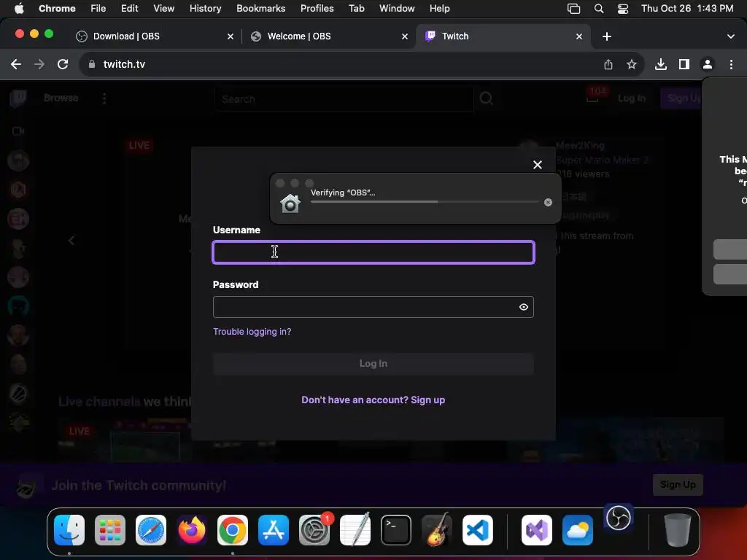Viewport: 747px width, 560px height.
Task: Launch Terminal from the Dock
Action: [396, 530]
